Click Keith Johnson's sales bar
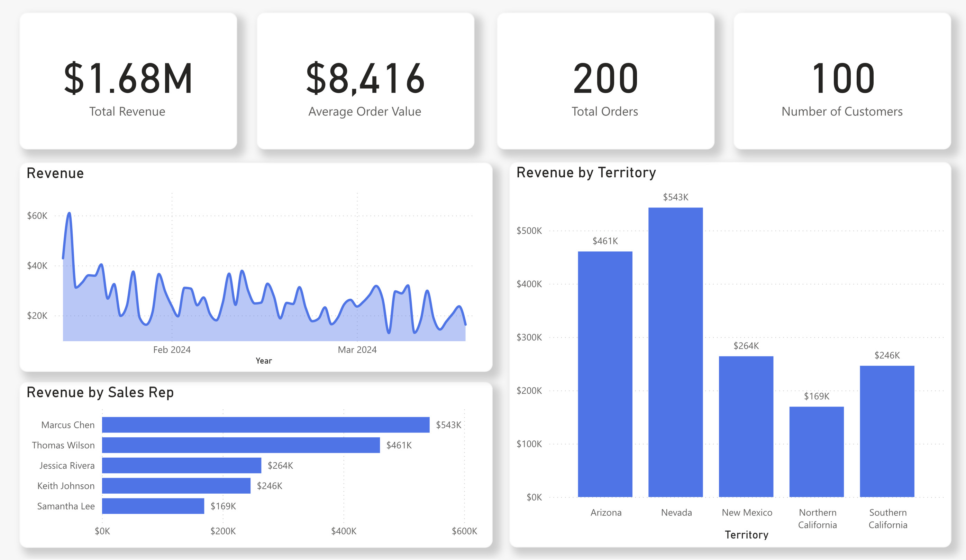 point(176,486)
